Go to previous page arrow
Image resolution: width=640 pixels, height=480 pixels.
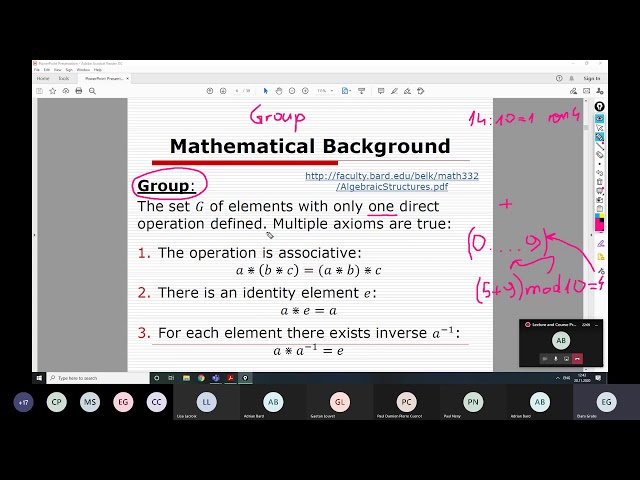point(210,91)
